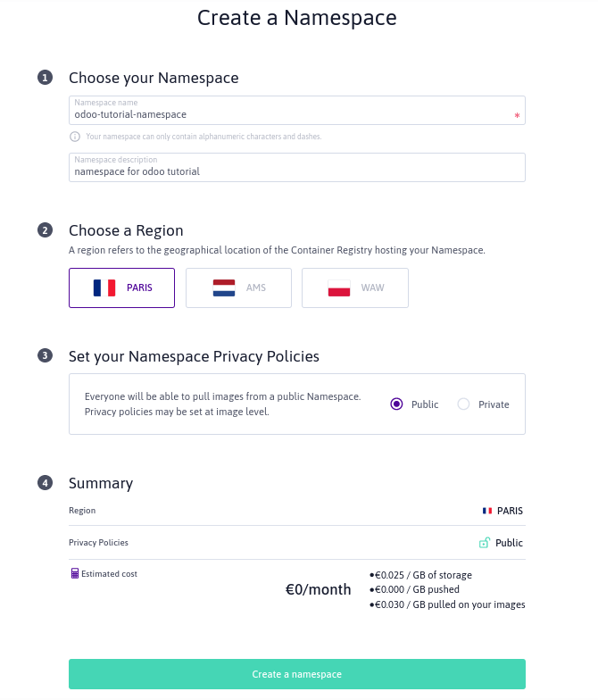
Task: Click the red required asterisk in name field
Action: [x=517, y=116]
